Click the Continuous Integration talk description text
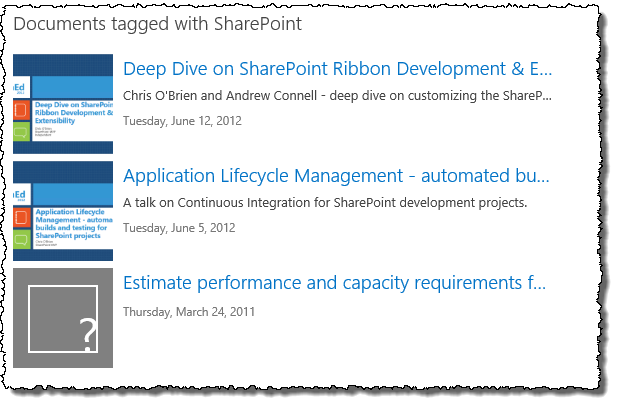This screenshot has height=409, width=619. [324, 204]
